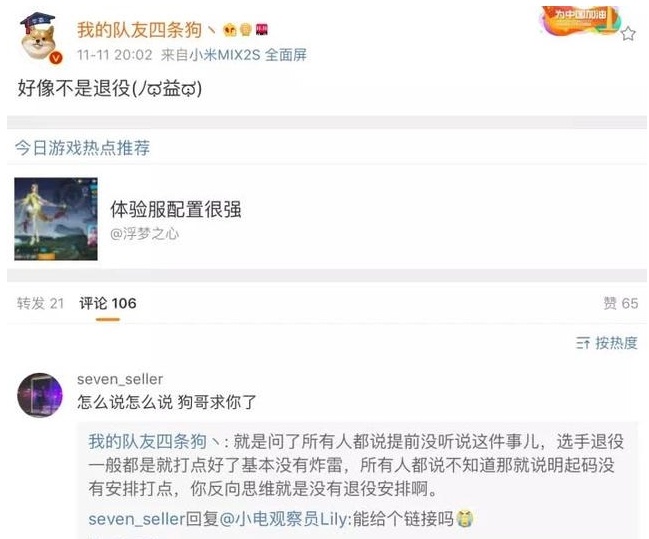Select the 评论 106 tab
This screenshot has width=649, height=539.
[x=108, y=303]
